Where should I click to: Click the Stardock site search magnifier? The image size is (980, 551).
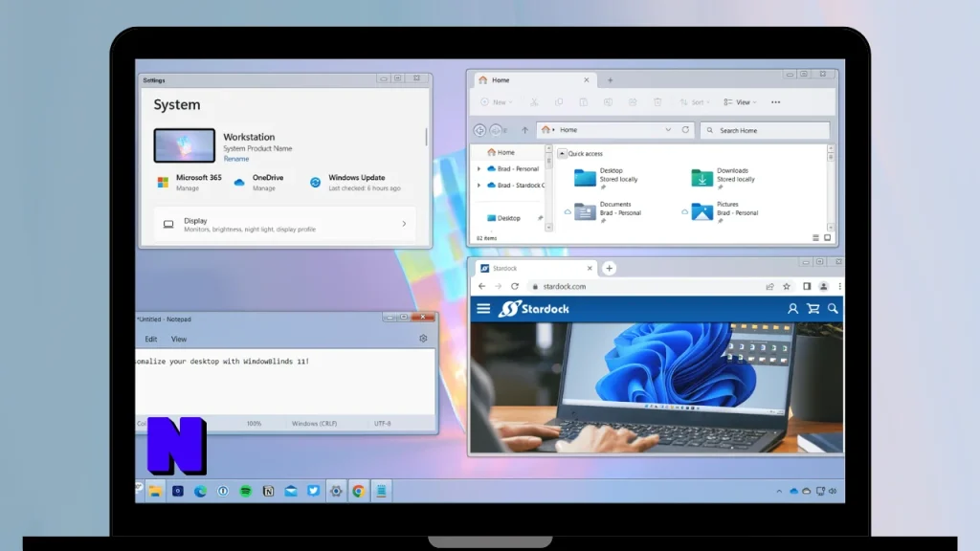[834, 309]
